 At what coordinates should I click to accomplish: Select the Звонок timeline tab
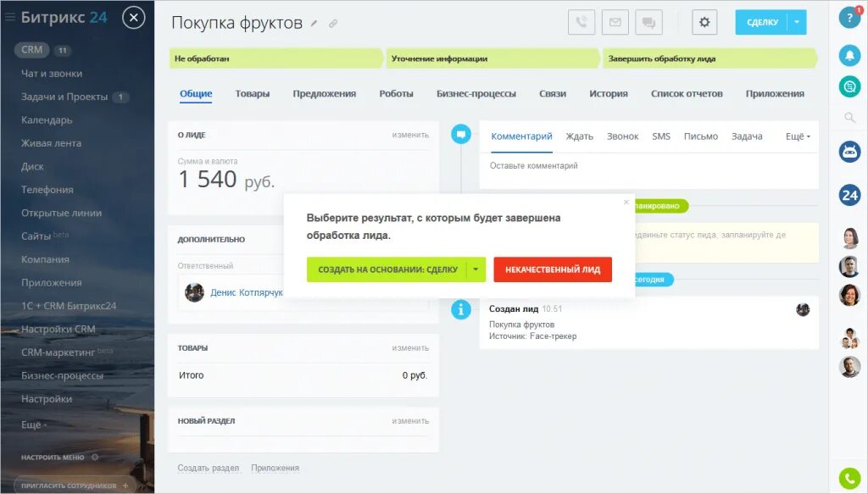622,136
